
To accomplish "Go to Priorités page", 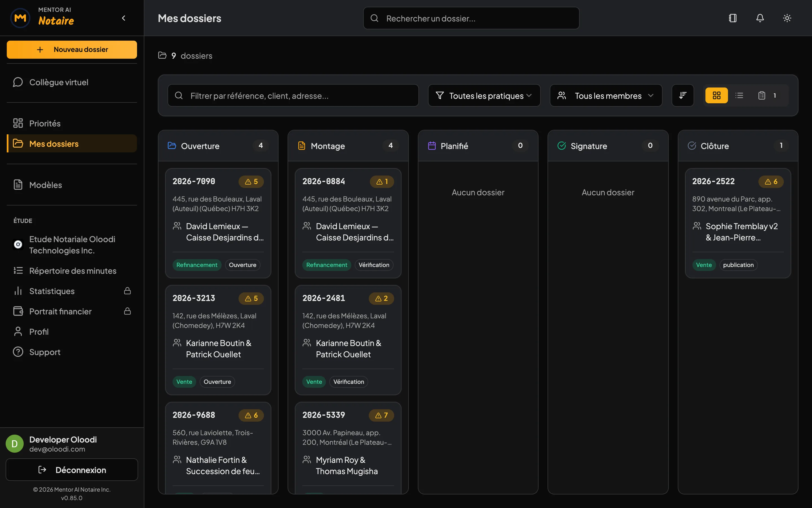I will (x=72, y=123).
